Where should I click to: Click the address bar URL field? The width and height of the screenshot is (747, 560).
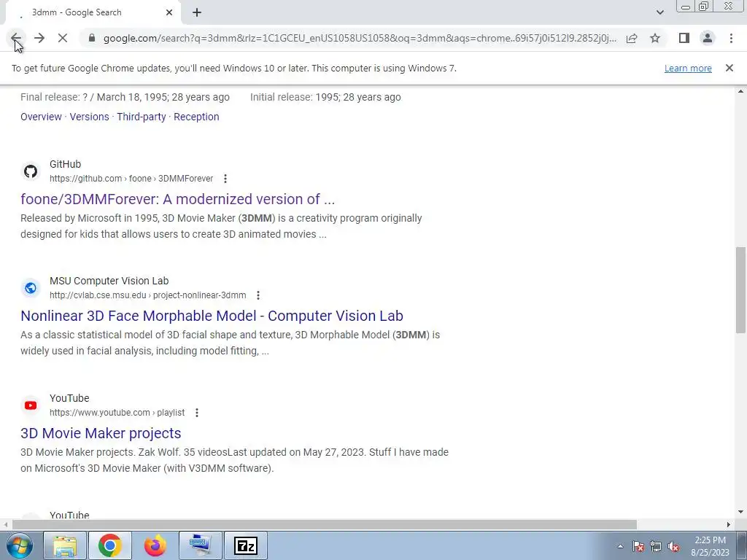pos(360,38)
